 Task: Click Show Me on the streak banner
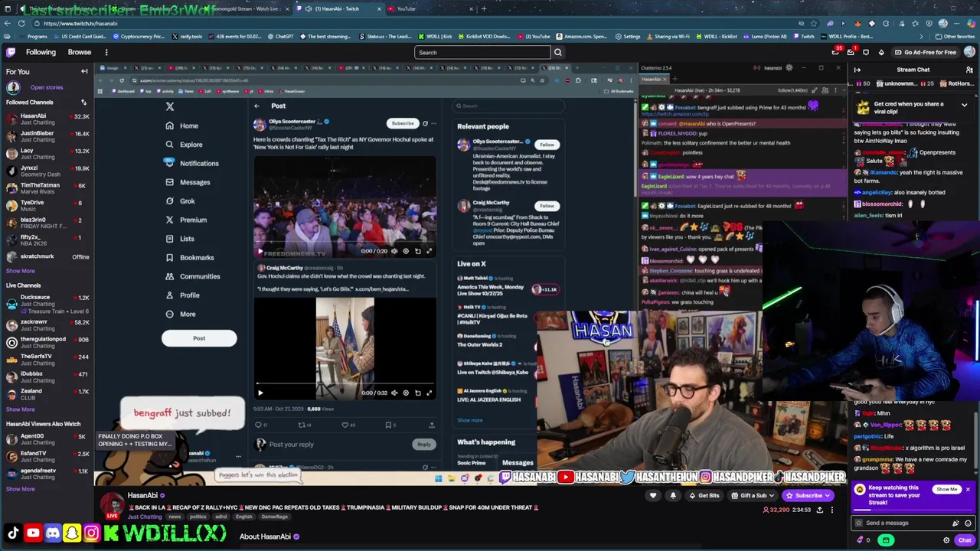click(x=946, y=489)
